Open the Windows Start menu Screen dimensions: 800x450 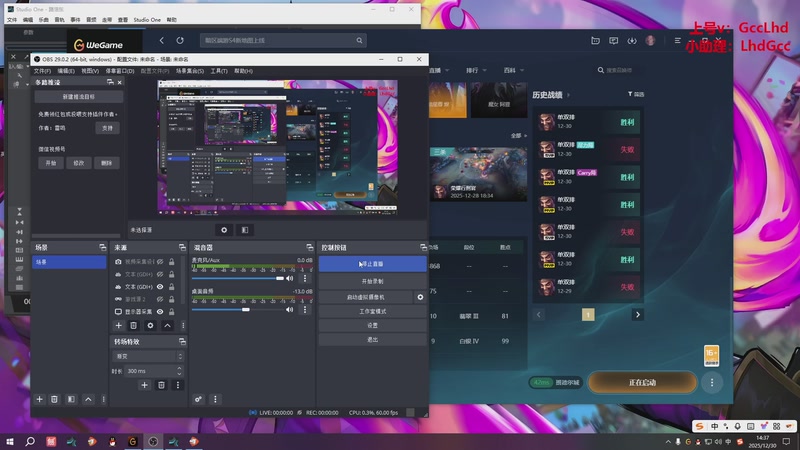click(x=10, y=441)
